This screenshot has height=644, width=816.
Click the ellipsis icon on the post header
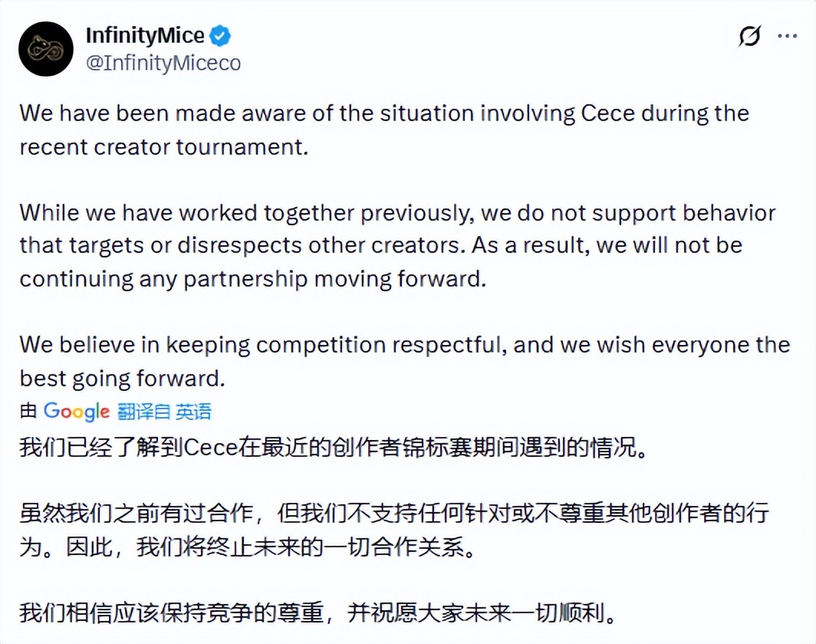tap(789, 34)
